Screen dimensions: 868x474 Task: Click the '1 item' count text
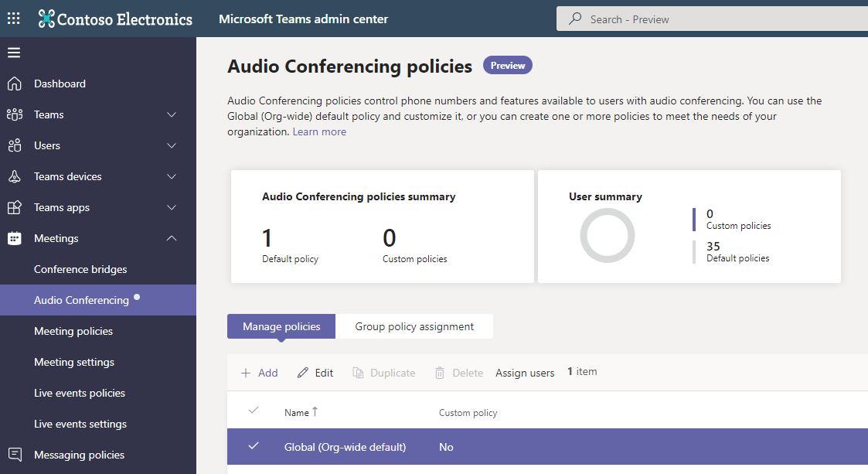point(582,372)
